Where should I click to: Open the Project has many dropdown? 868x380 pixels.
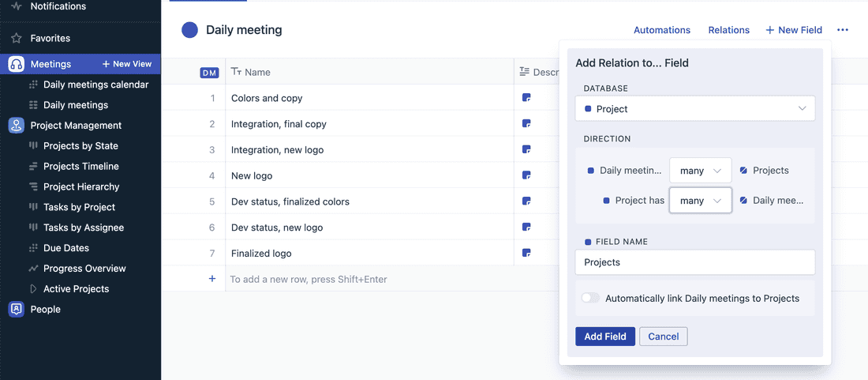(700, 201)
